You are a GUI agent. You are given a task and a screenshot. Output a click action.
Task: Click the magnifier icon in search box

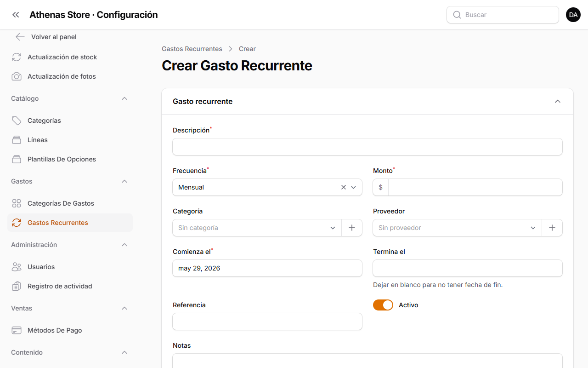click(x=457, y=15)
